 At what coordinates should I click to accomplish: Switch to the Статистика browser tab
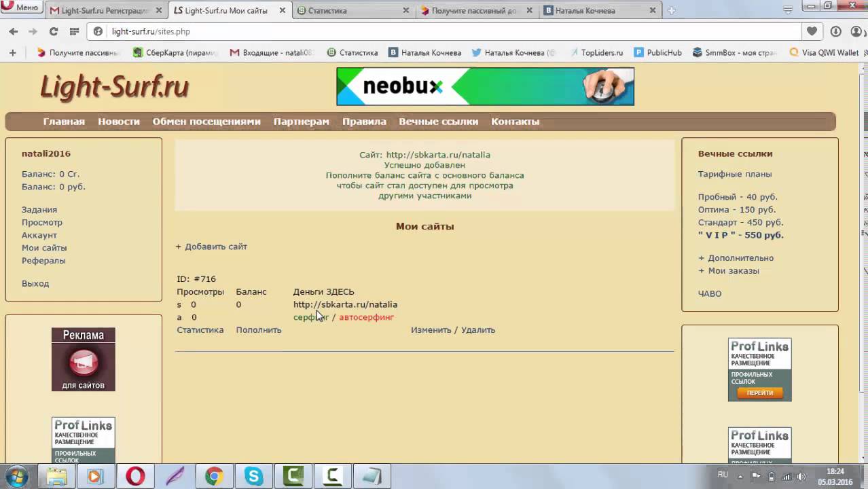[352, 11]
